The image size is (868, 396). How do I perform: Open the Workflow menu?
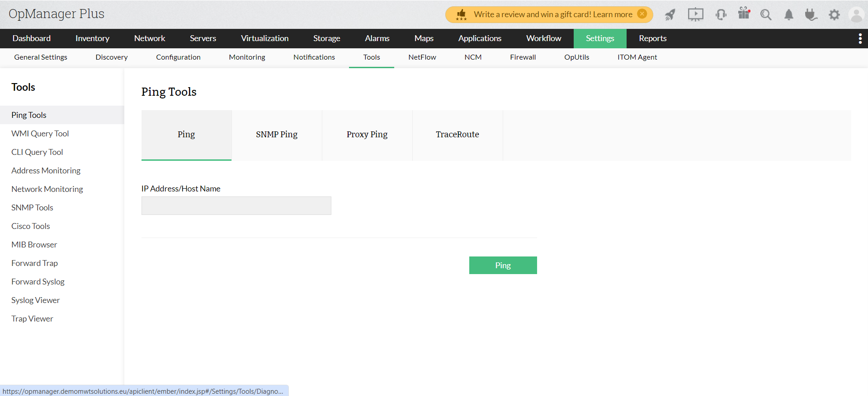544,38
